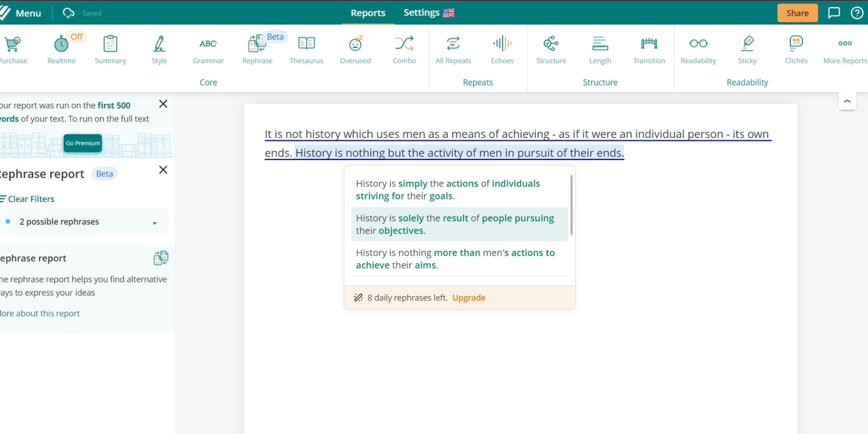Open the Thesaurus report
Screen dimensions: 868x434
(306, 47)
